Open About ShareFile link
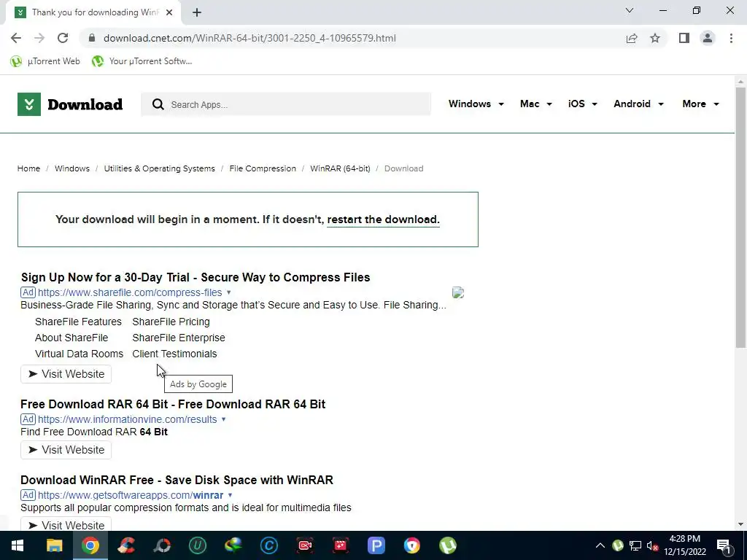 coord(71,338)
